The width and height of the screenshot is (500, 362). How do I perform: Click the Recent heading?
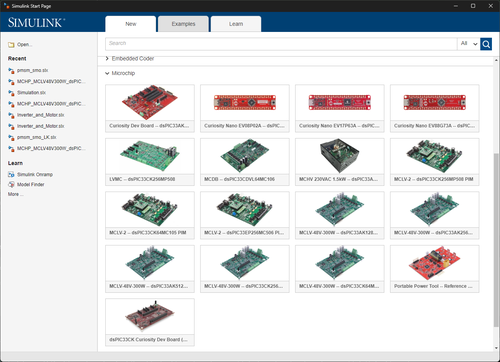(x=17, y=58)
